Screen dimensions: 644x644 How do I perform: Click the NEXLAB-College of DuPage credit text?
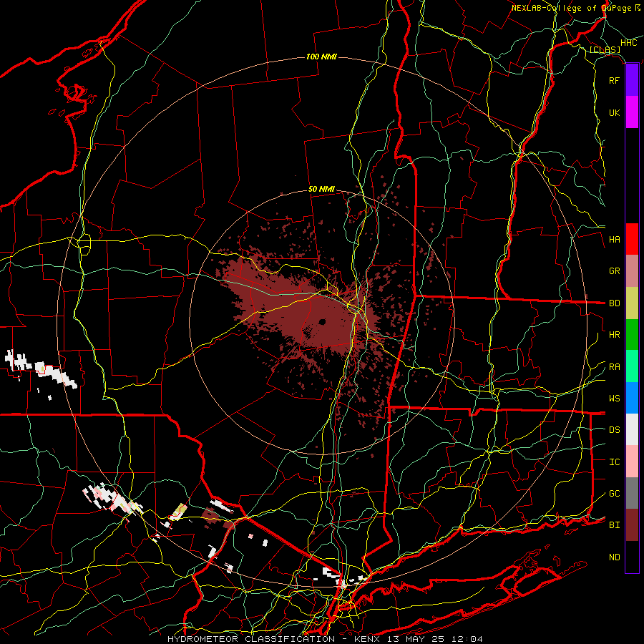pyautogui.click(x=571, y=8)
